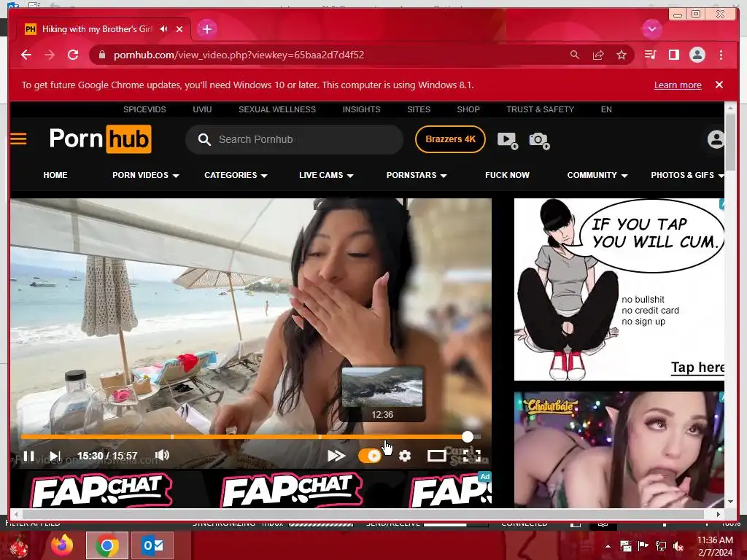Bookmark this tab with the star icon
This screenshot has width=747, height=560.
[x=622, y=55]
